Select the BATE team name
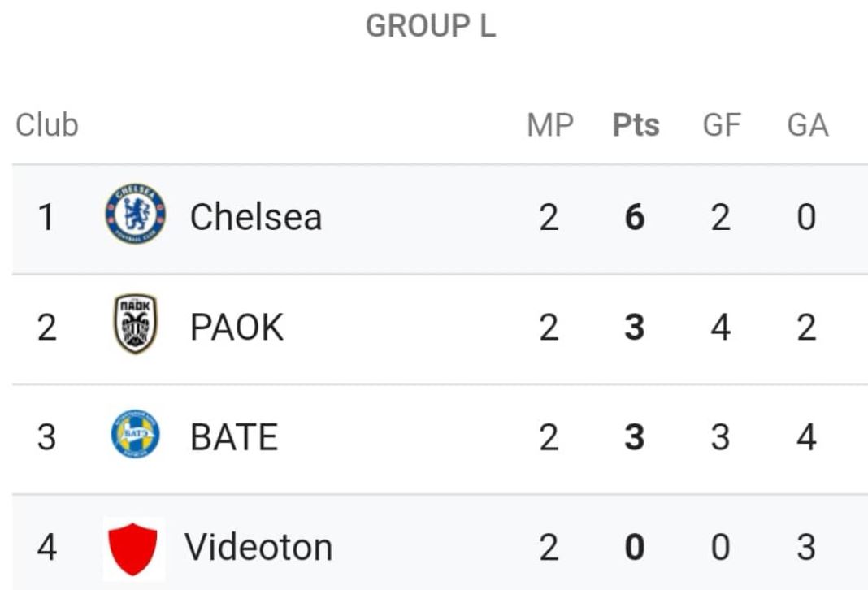Screen dimensions: 868x590 [233, 436]
